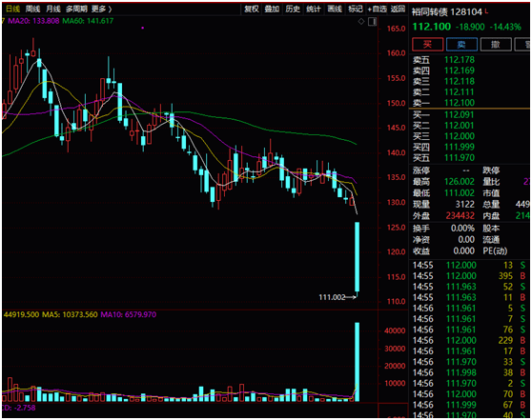Toggle the side panel layout icon
Viewport: 532px width, 420px height.
pyautogui.click(x=372, y=22)
